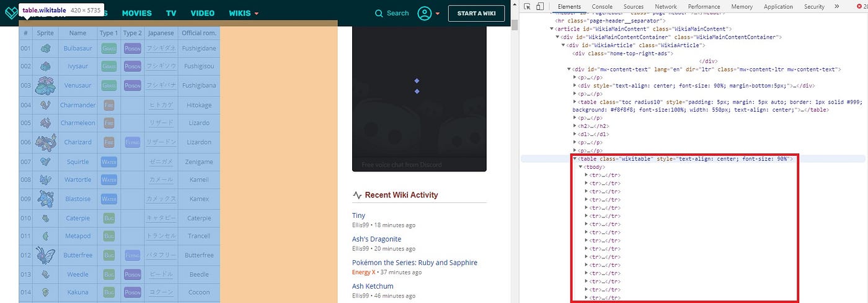
Task: Click the Recent Wiki Activity pulse icon
Action: (x=357, y=195)
